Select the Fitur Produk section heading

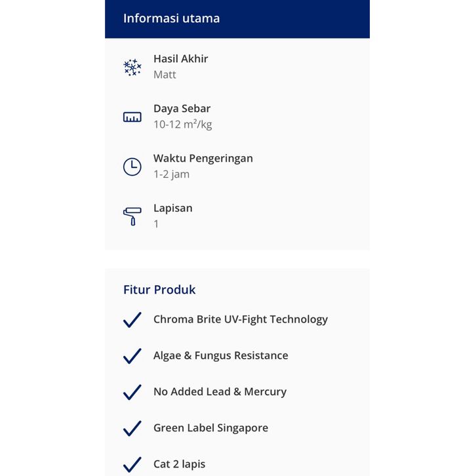pos(159,290)
